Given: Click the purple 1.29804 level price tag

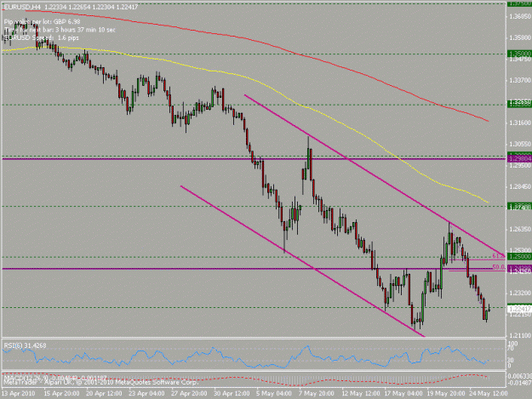Looking at the screenshot, I should [x=519, y=158].
